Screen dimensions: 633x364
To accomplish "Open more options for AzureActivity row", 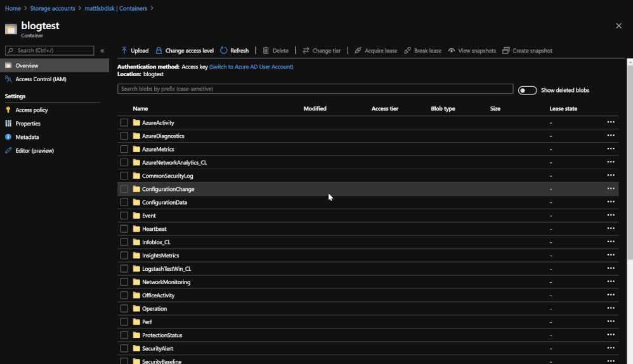I will 611,122.
